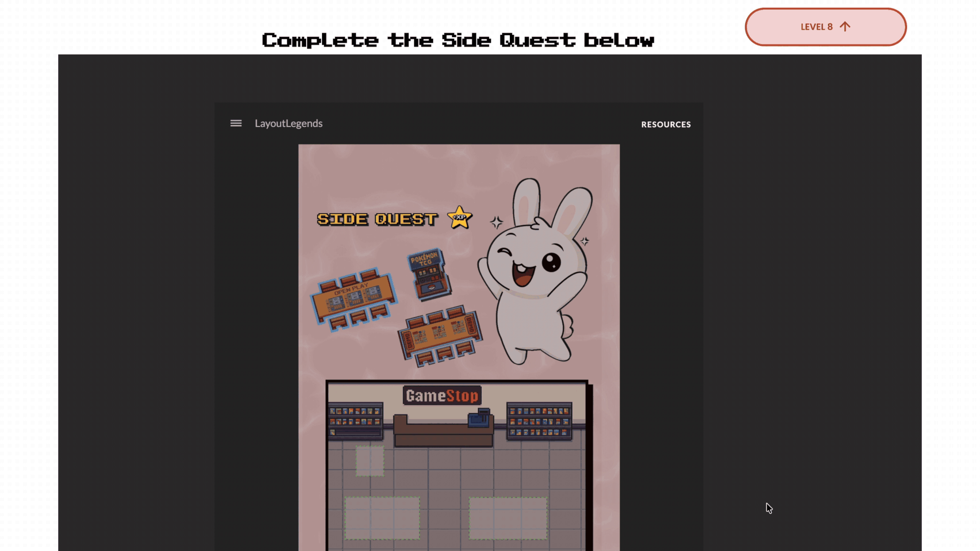The height and width of the screenshot is (551, 980).
Task: Open the hamburger menu icon
Action: coord(236,123)
